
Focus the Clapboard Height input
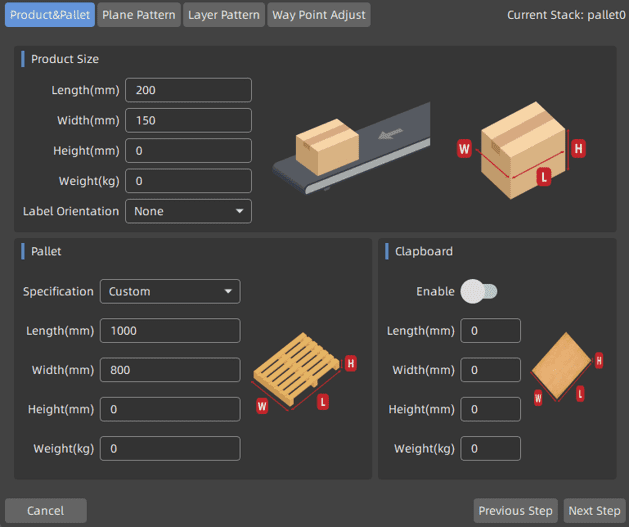[491, 409]
